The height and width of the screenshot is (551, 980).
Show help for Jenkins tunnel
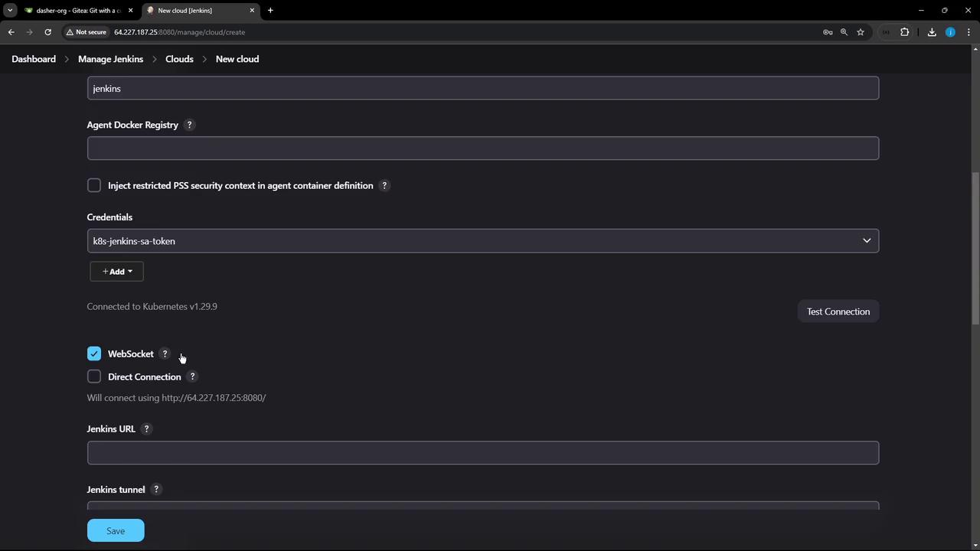(156, 490)
